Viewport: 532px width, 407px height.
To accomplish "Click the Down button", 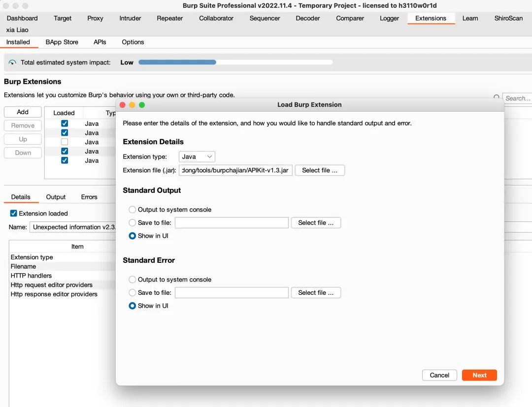I will click(23, 153).
